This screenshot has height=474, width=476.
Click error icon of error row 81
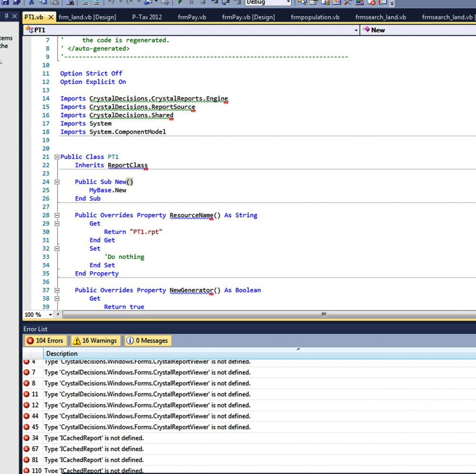click(x=26, y=460)
